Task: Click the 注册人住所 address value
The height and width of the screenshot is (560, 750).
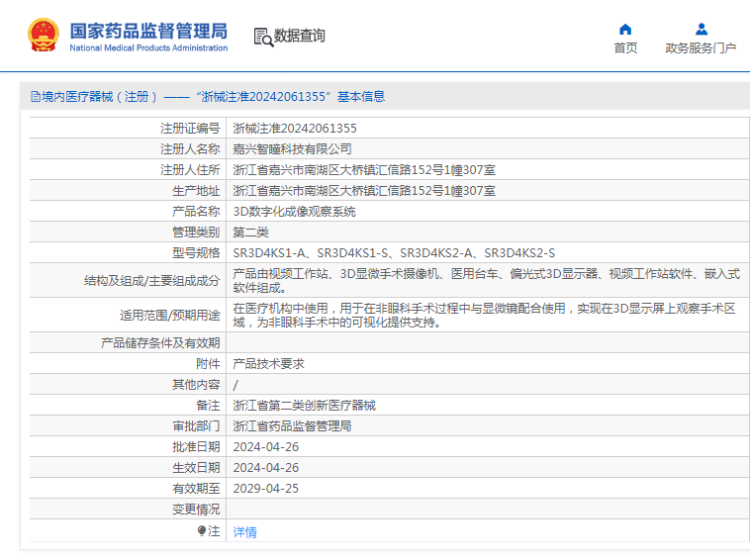Action: [364, 170]
